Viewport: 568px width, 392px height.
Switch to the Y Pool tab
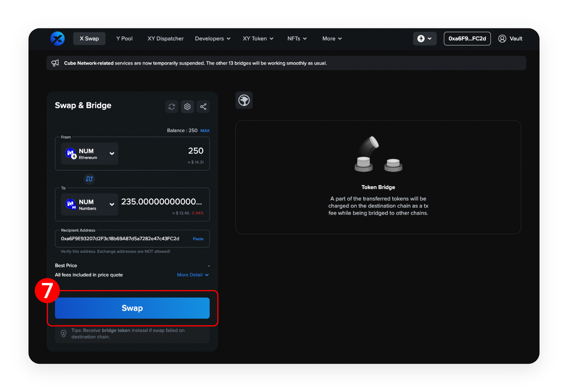[x=124, y=38]
